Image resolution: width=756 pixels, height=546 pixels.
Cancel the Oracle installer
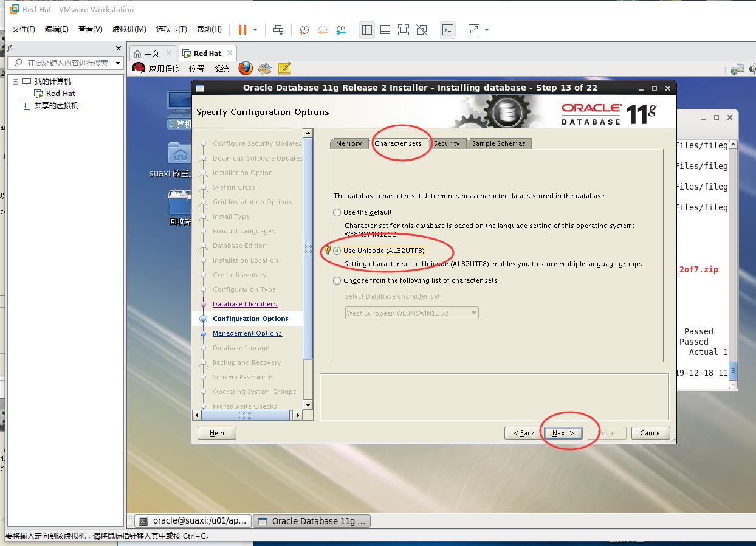[x=651, y=433]
